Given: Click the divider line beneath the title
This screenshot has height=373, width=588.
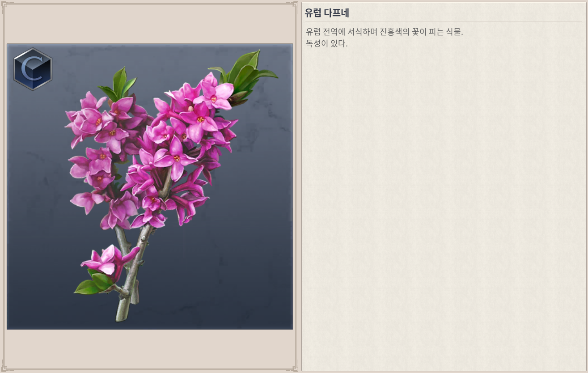Looking at the screenshot, I should (x=444, y=21).
